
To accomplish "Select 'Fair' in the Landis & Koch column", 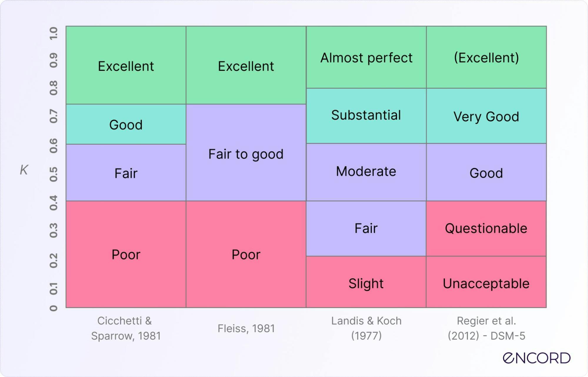I will pyautogui.click(x=366, y=229).
